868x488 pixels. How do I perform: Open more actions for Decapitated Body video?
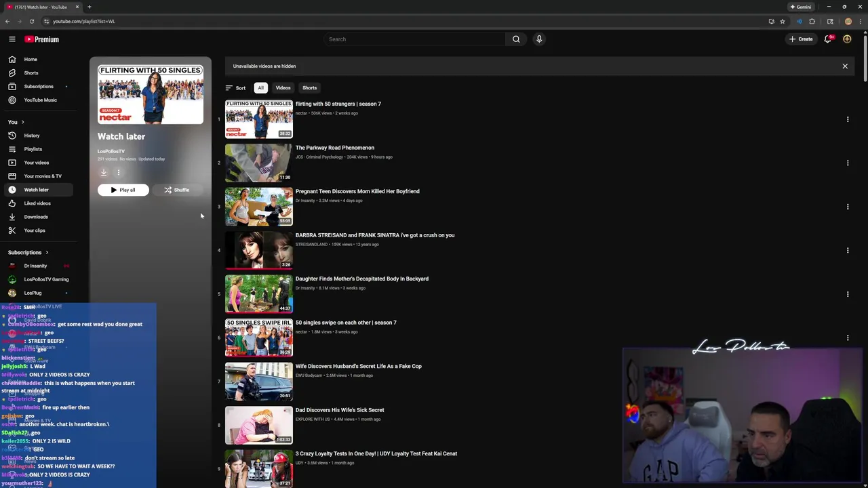tap(848, 294)
